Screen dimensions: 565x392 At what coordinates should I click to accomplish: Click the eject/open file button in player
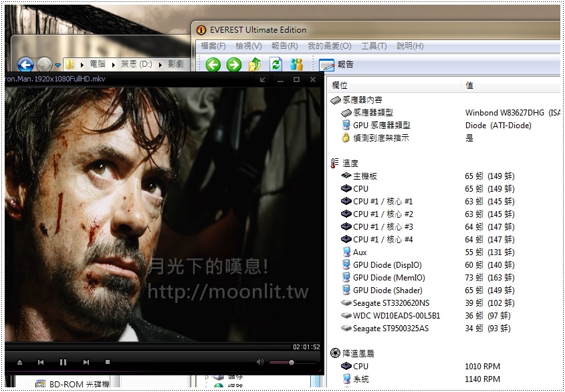tap(19, 362)
